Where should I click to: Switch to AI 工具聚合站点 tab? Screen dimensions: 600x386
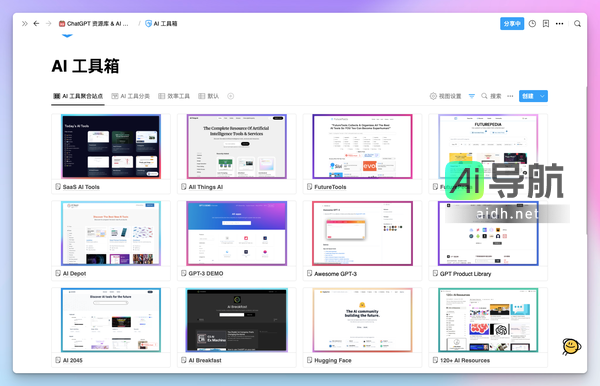[78, 96]
